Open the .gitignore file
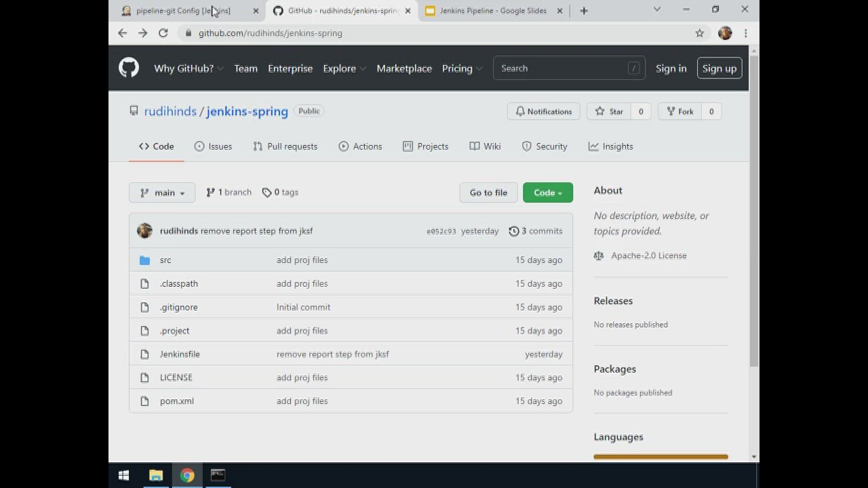This screenshot has width=868, height=488. point(179,307)
